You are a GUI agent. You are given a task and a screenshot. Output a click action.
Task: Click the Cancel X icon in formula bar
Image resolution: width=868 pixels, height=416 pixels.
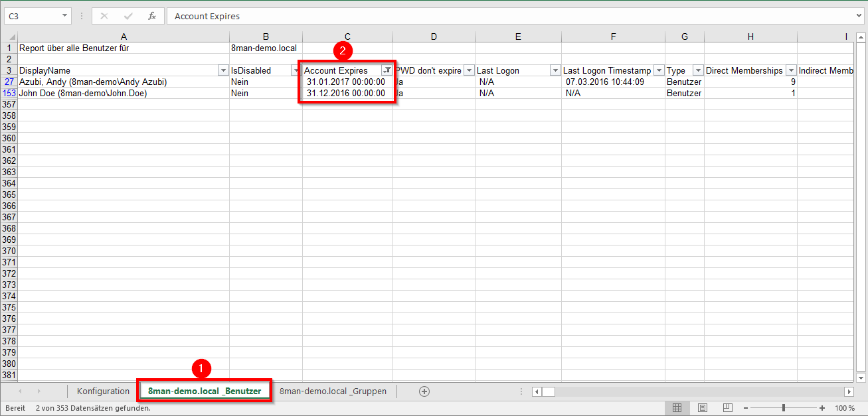click(104, 16)
